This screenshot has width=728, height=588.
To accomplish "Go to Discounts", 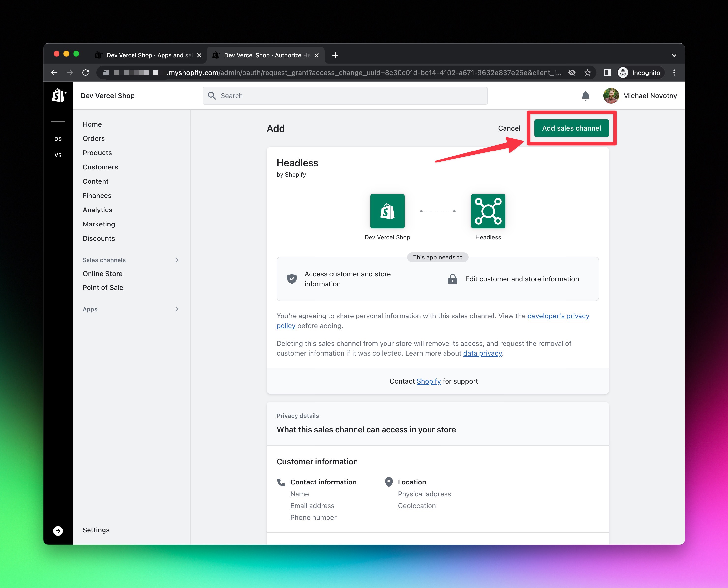I will pyautogui.click(x=99, y=238).
